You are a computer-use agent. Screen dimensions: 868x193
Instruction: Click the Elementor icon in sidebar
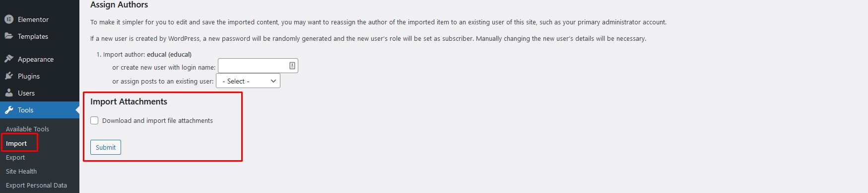tap(9, 19)
